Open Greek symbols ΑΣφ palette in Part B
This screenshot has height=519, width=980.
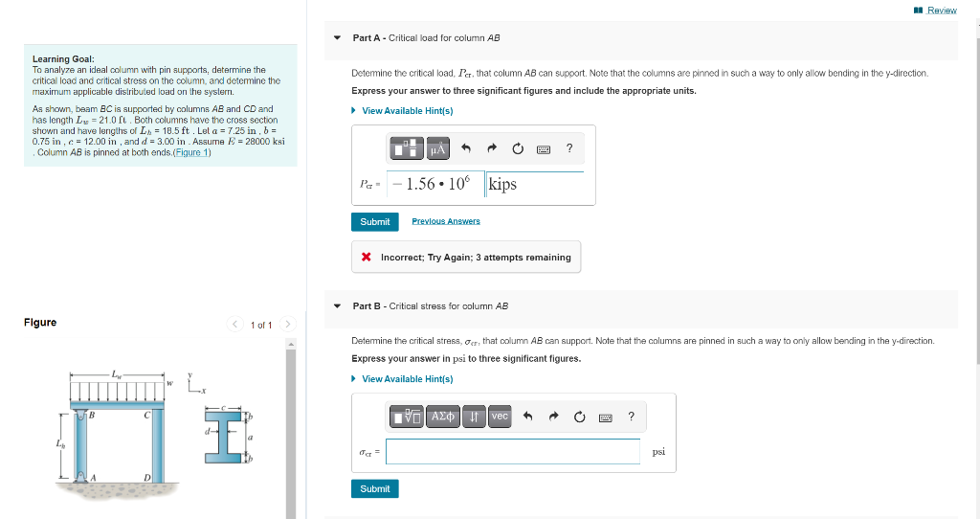[x=443, y=417]
